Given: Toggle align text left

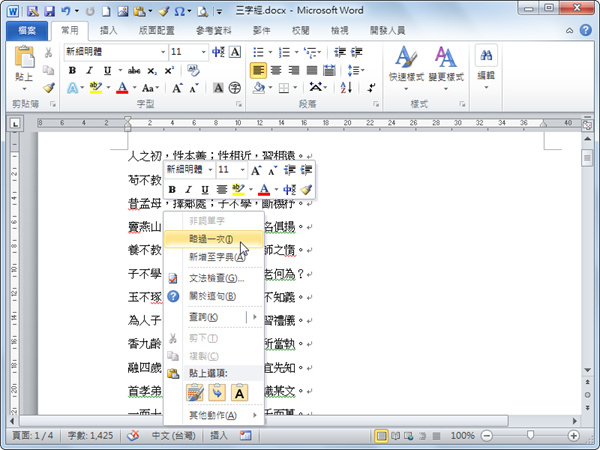Looking at the screenshot, I should tap(258, 70).
